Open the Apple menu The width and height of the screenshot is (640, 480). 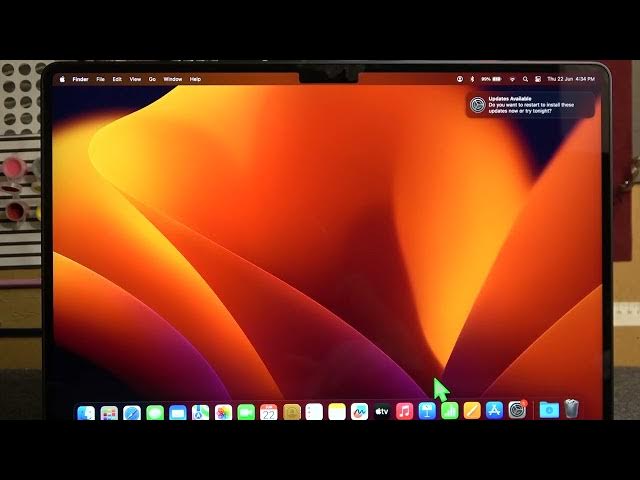(62, 79)
